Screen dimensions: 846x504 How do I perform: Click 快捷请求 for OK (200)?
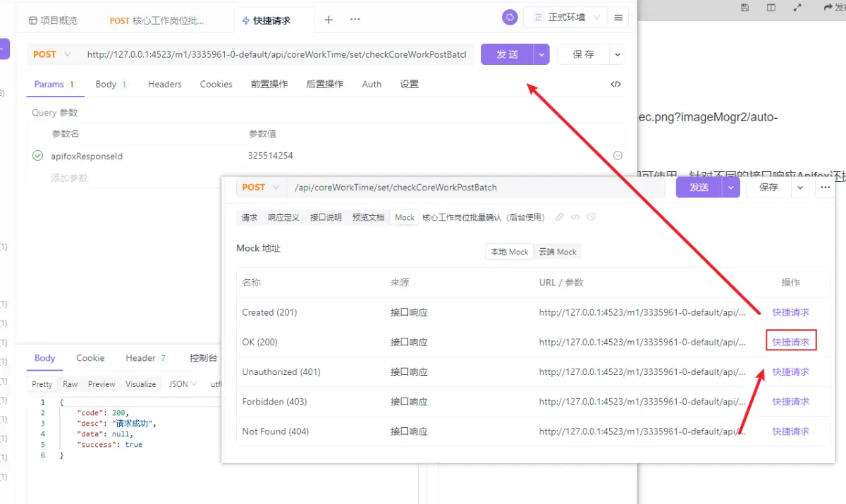[790, 342]
